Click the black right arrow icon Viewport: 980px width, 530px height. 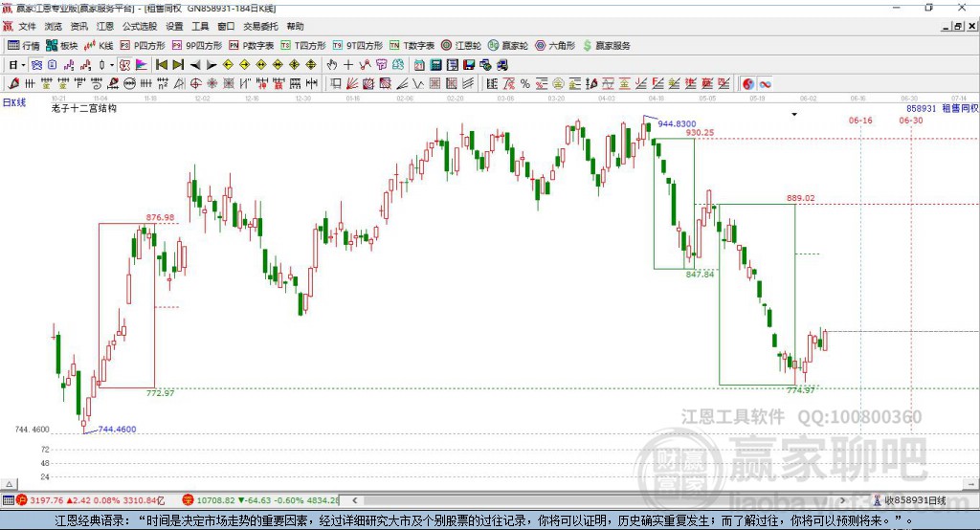[212, 65]
